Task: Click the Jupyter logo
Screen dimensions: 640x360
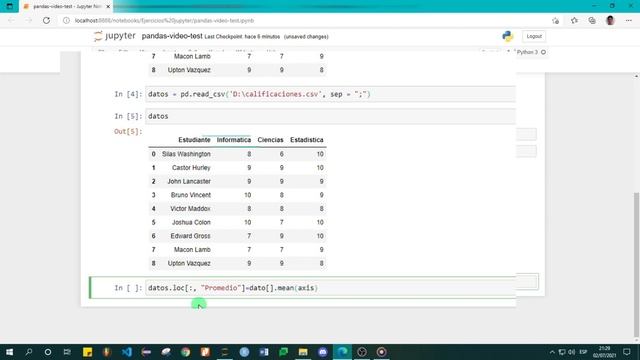Action: [114, 36]
